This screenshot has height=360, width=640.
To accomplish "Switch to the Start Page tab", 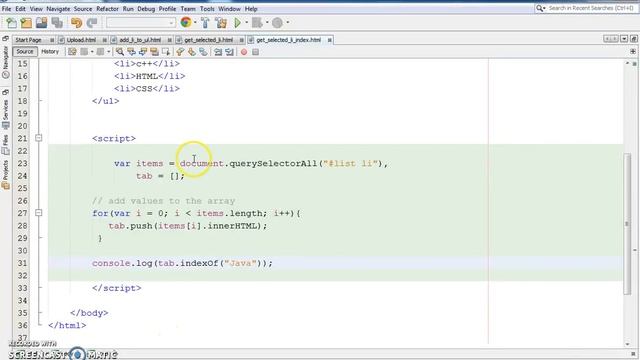I will [x=29, y=40].
